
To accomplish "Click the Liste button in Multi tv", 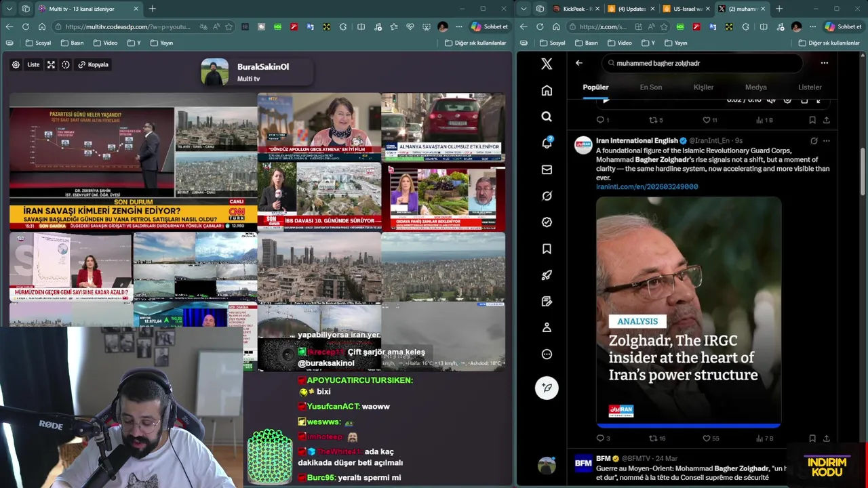I will (33, 64).
